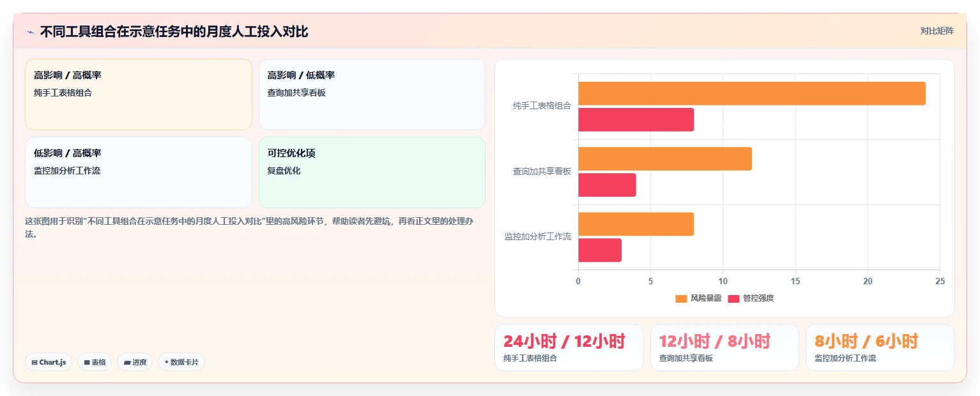Open the 高影响 / 低概率 card
Viewport: 980px width, 396px height.
372,95
